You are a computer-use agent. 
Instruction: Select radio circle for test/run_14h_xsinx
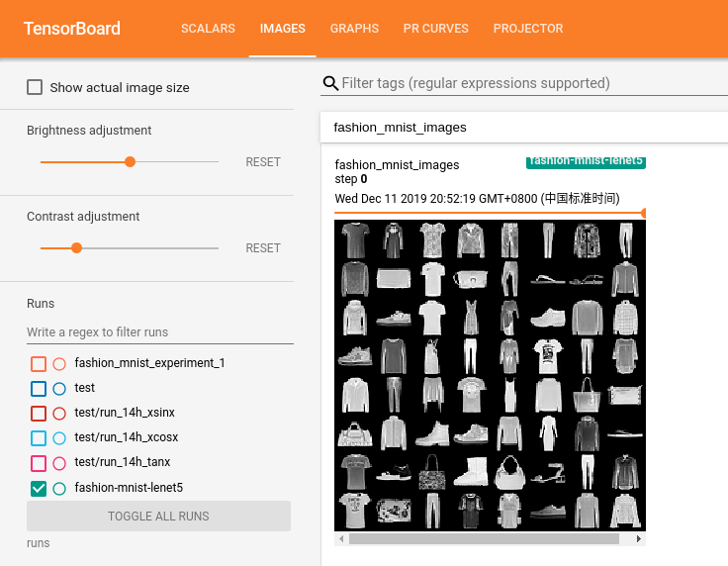click(x=59, y=414)
